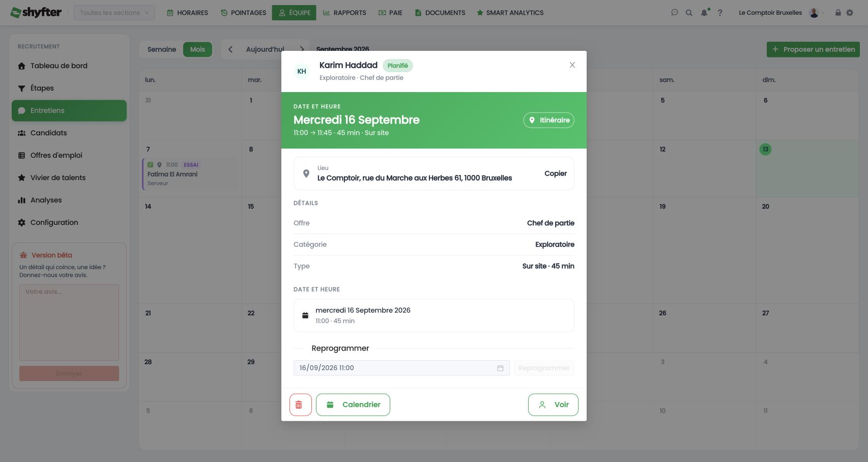Go to previous month arrow

pos(230,49)
